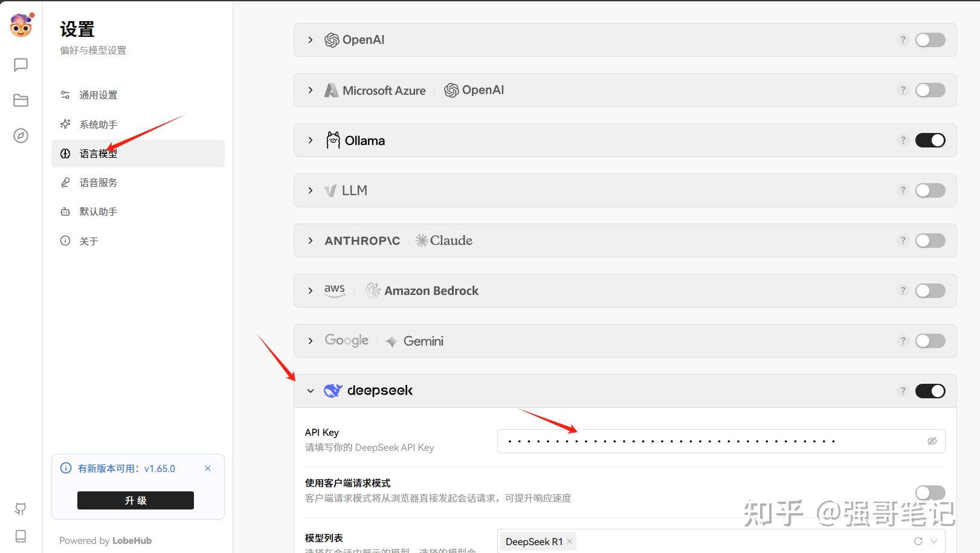This screenshot has height=553, width=980.
Task: Open 关于 in settings menu
Action: click(138, 241)
